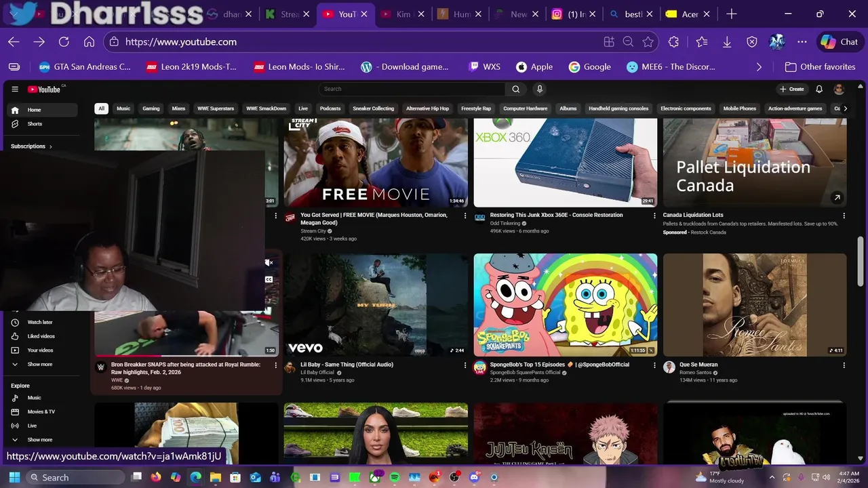Click the browser home icon
The height and width of the screenshot is (488, 868).
89,42
